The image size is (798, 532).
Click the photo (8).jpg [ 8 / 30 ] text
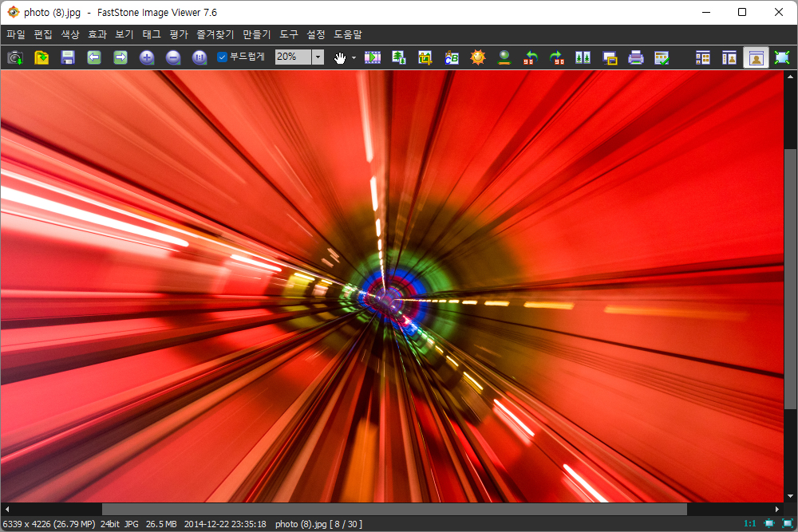tap(318, 524)
